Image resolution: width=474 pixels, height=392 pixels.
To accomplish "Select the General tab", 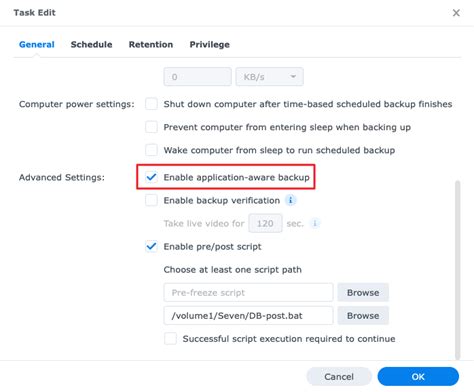I will click(37, 45).
